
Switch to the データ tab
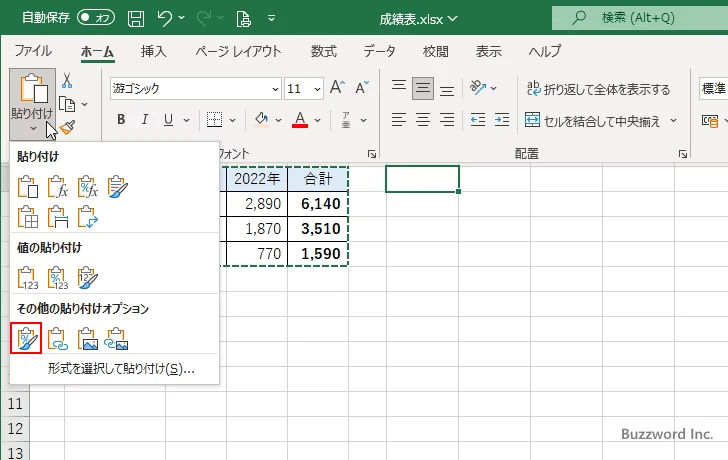[x=379, y=51]
